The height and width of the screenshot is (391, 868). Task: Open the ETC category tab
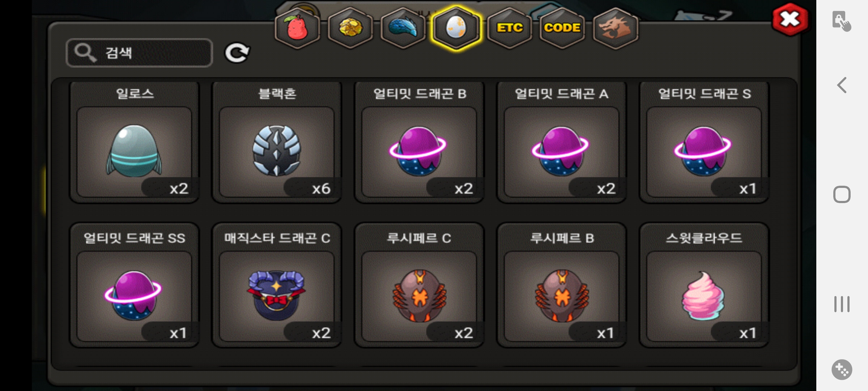tap(510, 28)
